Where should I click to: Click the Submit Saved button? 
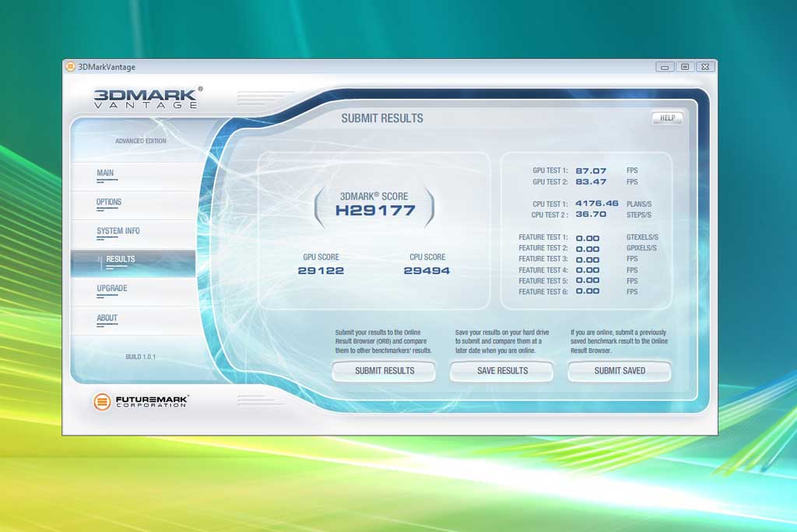click(x=620, y=371)
